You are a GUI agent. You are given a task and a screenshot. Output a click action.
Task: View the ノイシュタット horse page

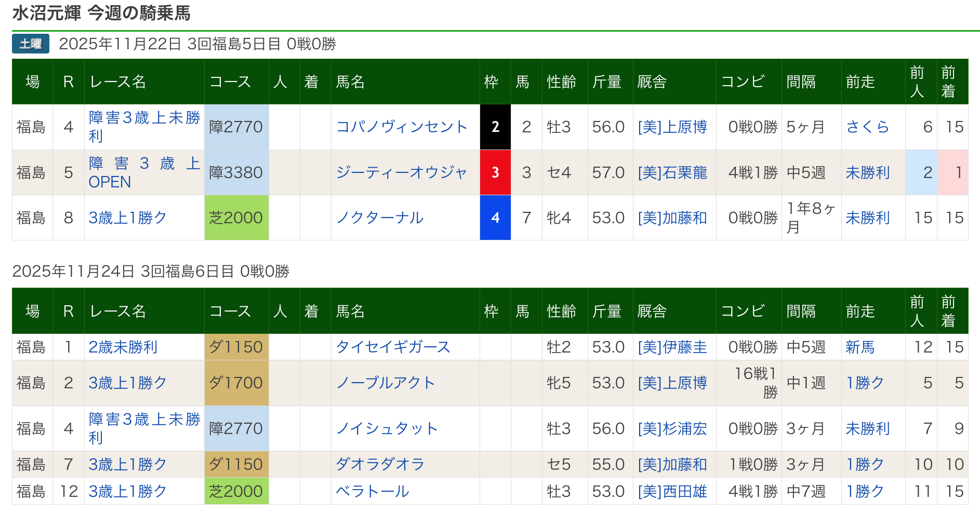click(387, 428)
